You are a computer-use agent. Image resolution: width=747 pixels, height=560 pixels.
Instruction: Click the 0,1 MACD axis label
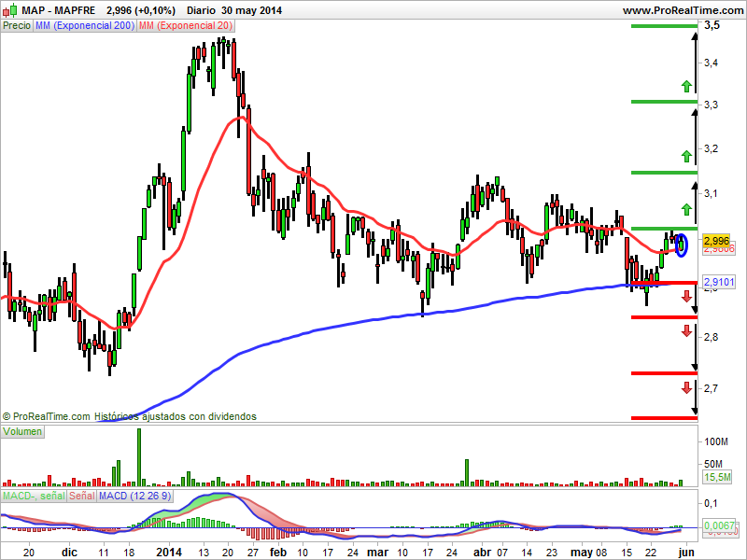(x=711, y=503)
